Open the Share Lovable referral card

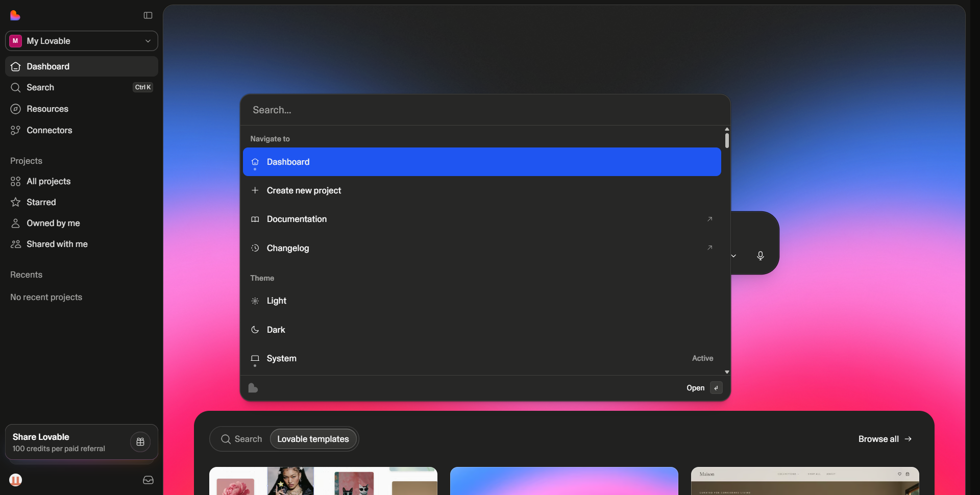(x=82, y=442)
